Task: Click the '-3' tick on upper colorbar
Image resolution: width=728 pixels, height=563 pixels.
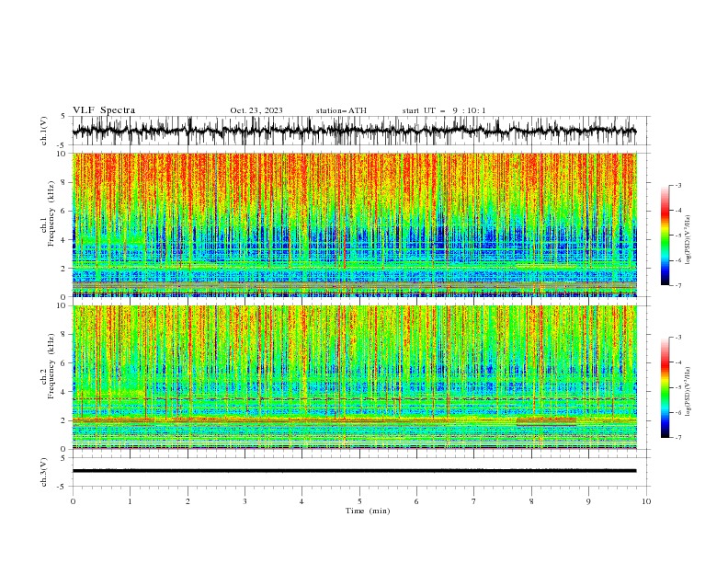Action: (677, 185)
